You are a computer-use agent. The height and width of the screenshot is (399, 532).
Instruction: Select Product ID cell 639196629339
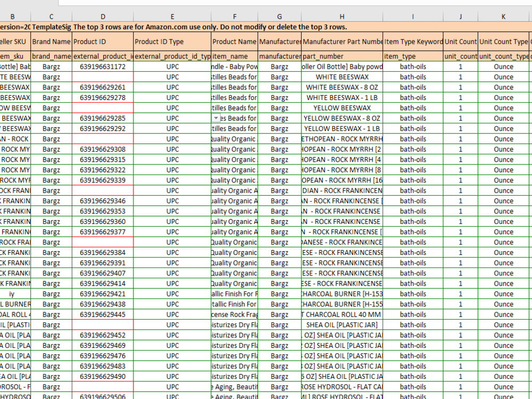(103, 180)
